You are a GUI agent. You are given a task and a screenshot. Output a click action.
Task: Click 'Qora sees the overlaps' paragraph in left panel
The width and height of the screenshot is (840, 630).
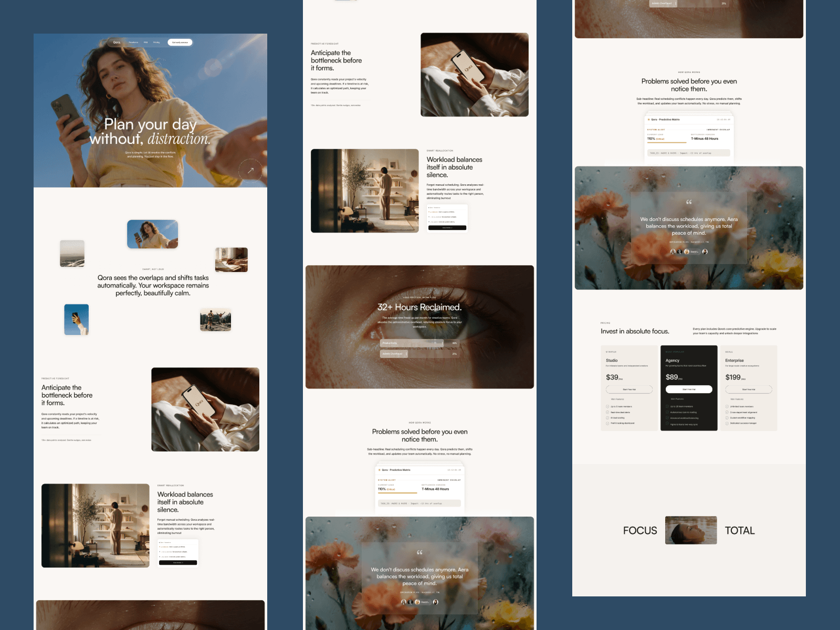pyautogui.click(x=153, y=286)
